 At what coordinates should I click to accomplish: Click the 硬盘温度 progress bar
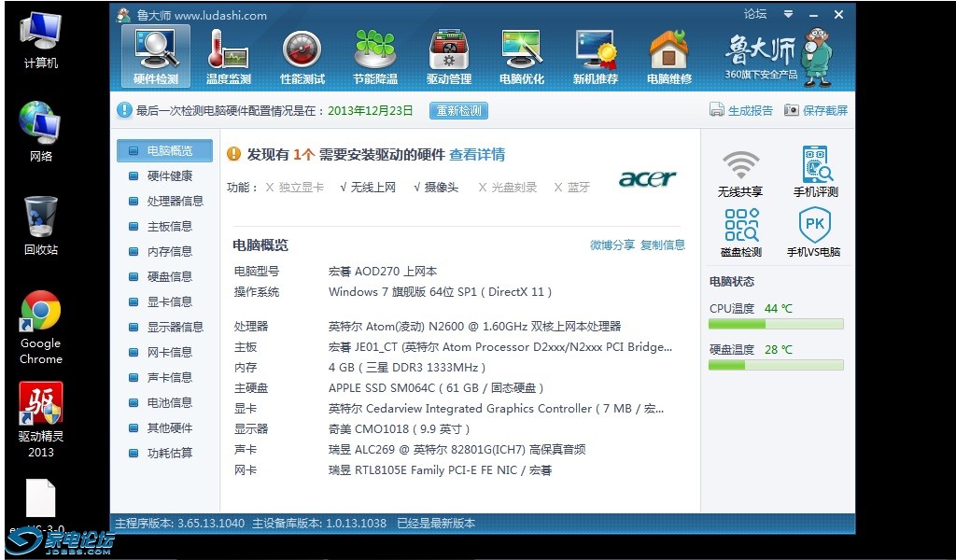776,365
